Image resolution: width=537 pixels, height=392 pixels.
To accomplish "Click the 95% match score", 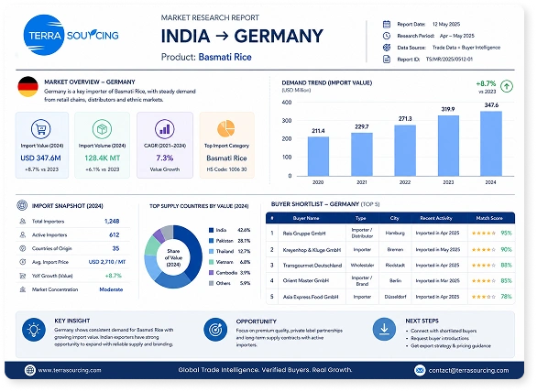I will coord(506,233).
